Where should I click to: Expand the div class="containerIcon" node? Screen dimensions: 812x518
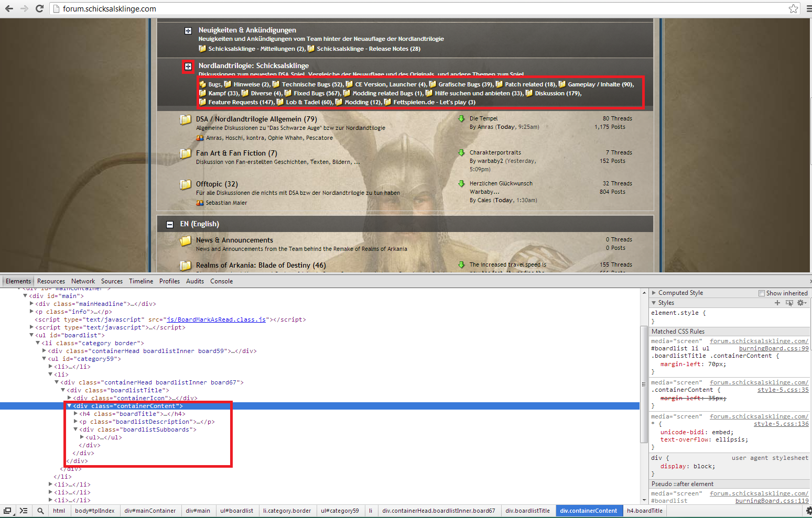pyautogui.click(x=69, y=398)
